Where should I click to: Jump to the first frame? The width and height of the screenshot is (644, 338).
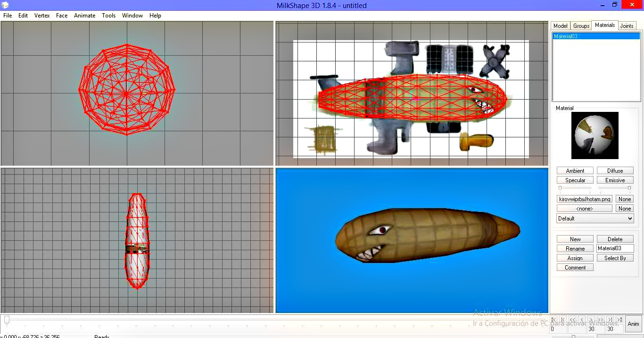point(553,319)
